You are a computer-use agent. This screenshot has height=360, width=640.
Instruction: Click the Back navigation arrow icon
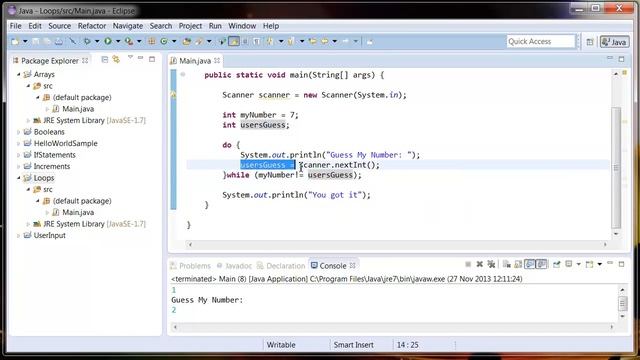324,42
